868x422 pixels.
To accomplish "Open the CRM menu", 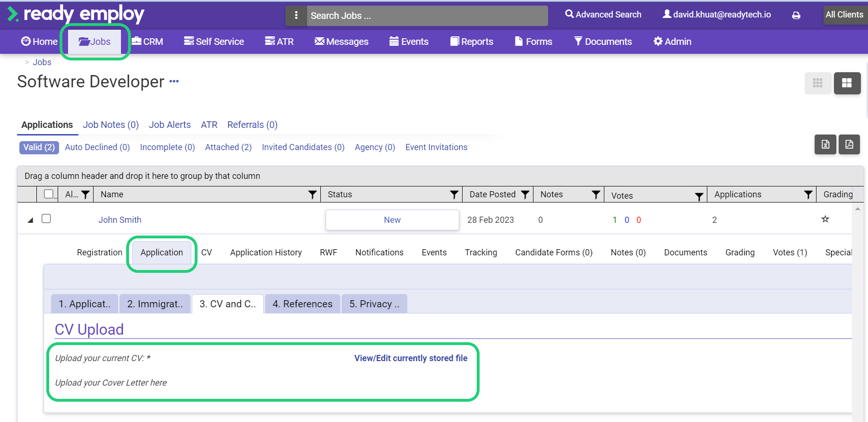I will click(147, 42).
